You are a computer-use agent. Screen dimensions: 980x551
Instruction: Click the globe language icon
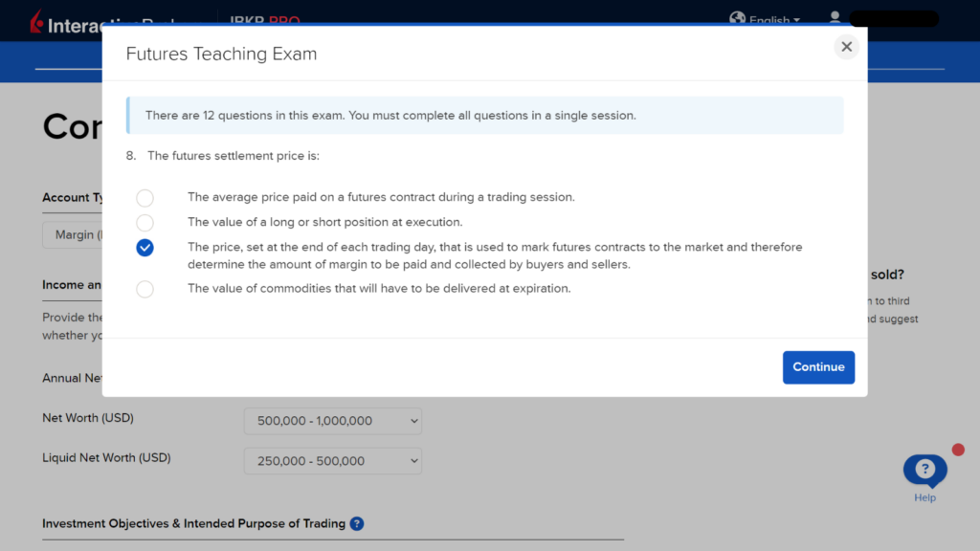tap(737, 18)
